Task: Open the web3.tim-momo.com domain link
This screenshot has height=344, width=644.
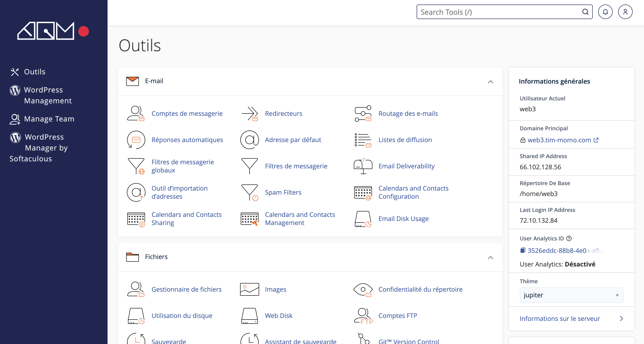Action: point(559,140)
